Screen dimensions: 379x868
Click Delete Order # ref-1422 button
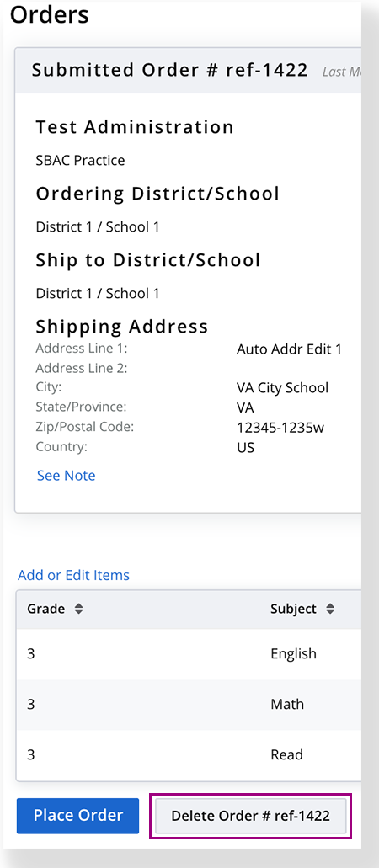[250, 816]
